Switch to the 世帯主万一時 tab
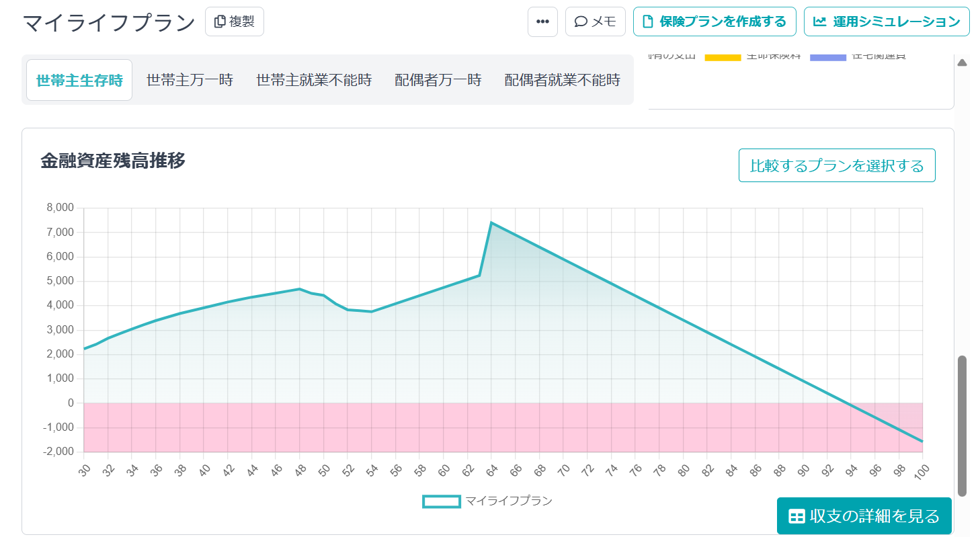The image size is (980, 537). tap(190, 79)
